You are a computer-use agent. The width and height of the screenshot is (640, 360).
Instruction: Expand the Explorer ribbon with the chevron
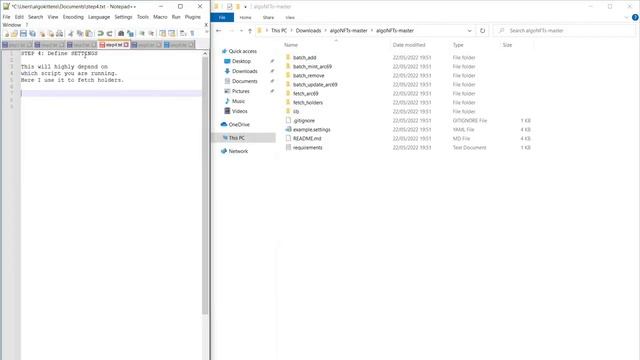[x=627, y=18]
